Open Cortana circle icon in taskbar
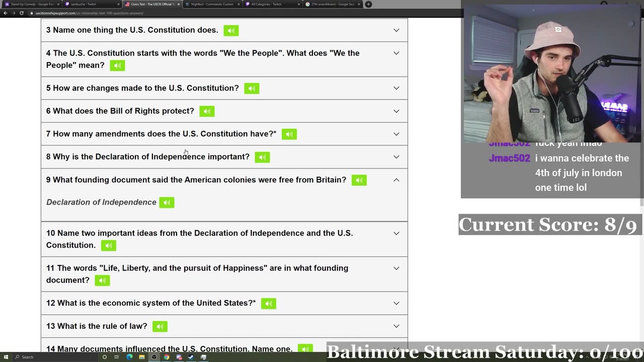Image resolution: width=644 pixels, height=362 pixels. [x=105, y=357]
